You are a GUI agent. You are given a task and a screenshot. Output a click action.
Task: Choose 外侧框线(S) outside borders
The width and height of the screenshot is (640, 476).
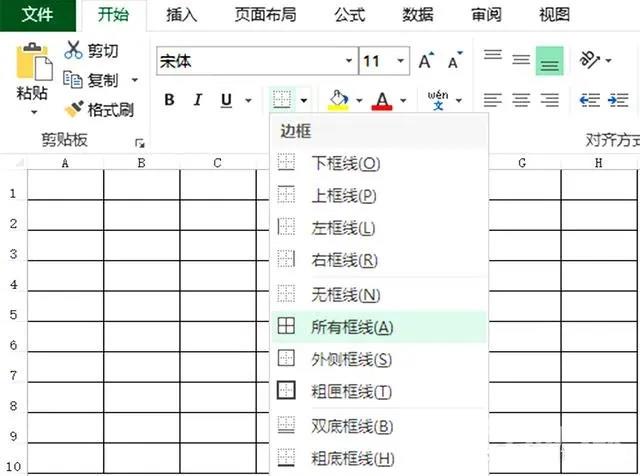(380, 359)
